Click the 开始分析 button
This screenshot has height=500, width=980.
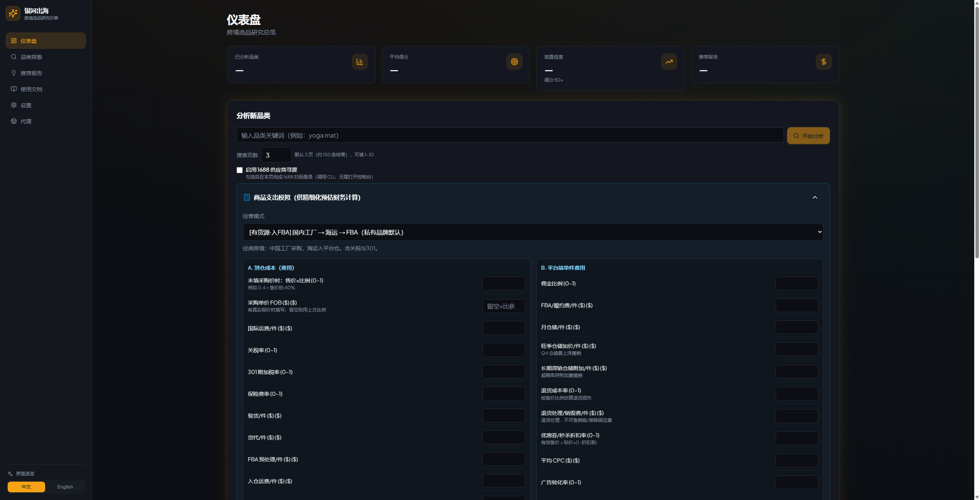[808, 136]
